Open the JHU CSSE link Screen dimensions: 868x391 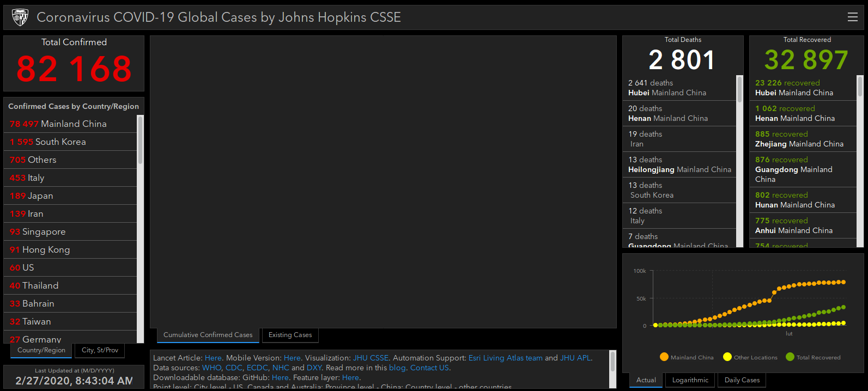click(371, 358)
